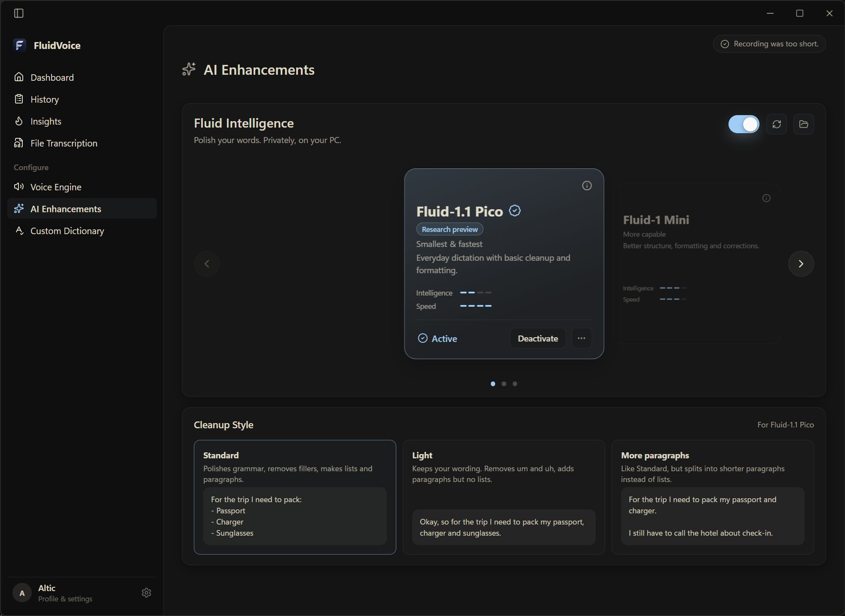Click the Pico Speed rating bars
Screen dimensions: 845x616
[x=476, y=306]
